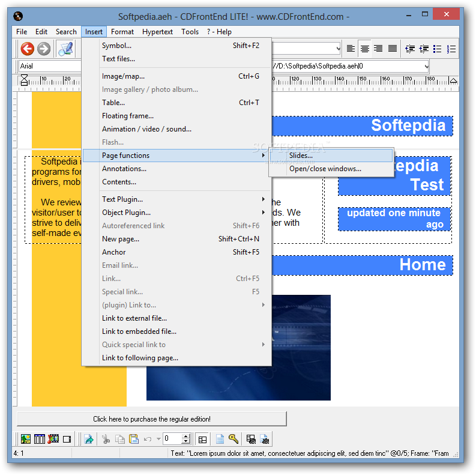Choose Text files... menu entry
The image size is (476, 475).
coord(176,59)
